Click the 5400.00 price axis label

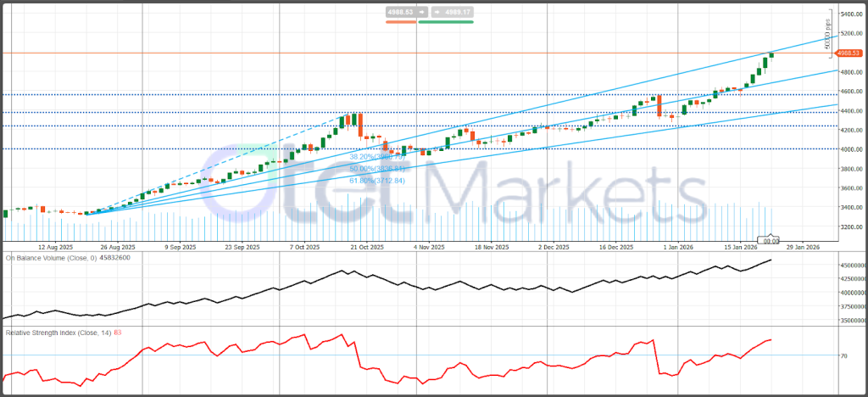point(851,14)
